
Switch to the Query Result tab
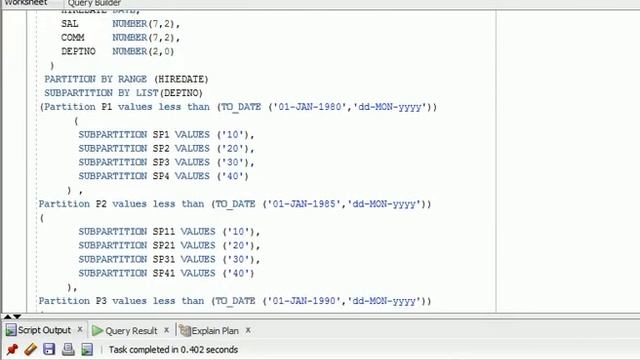pos(131,331)
